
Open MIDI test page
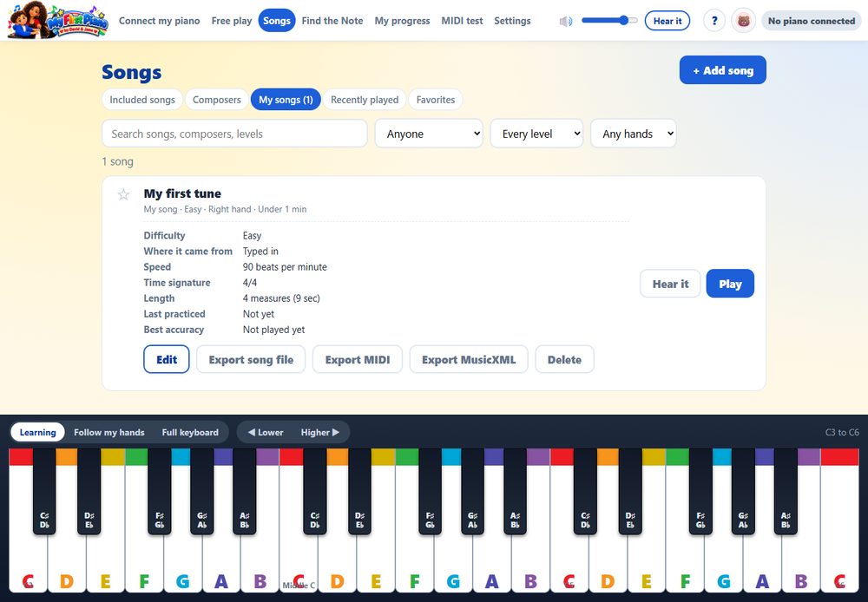(x=462, y=21)
